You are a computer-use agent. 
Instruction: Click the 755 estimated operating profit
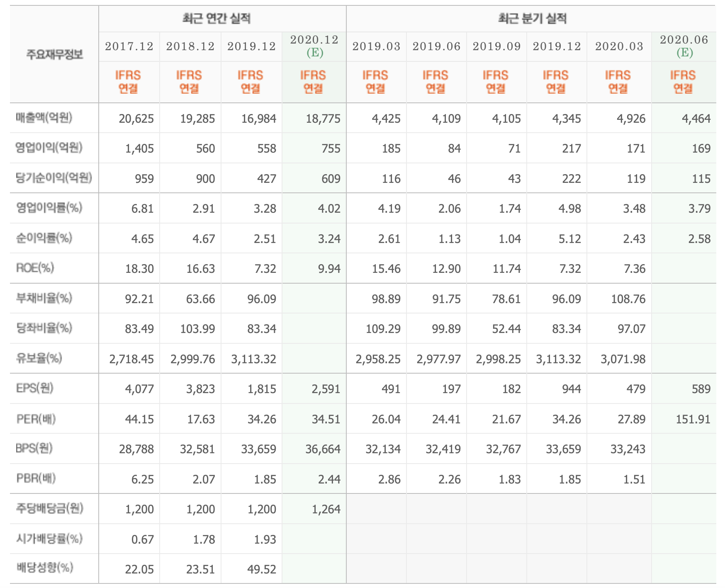(x=331, y=148)
